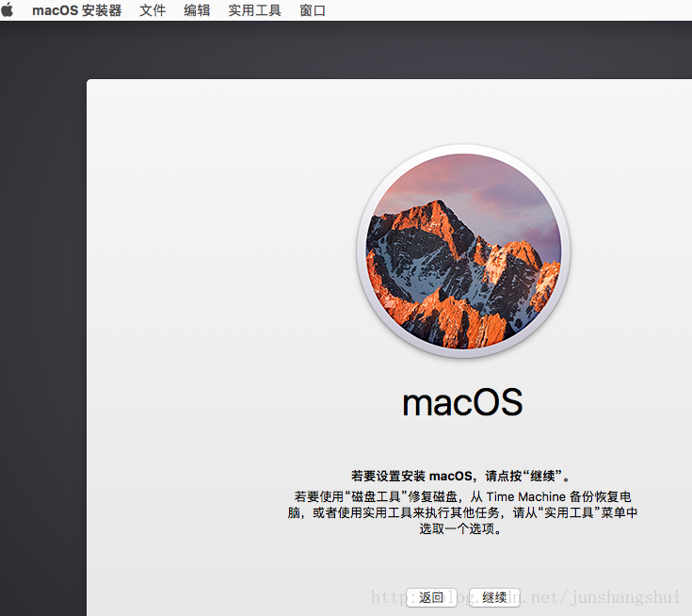Image resolution: width=692 pixels, height=616 pixels.
Task: Open the 编辑 menu
Action: (x=197, y=10)
